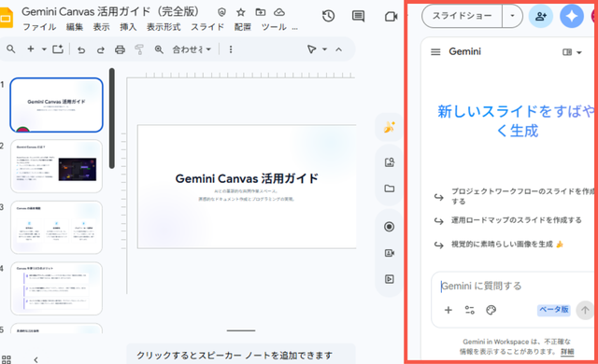Open the 表示形式 menu
Image resolution: width=598 pixels, height=364 pixels.
pos(164,27)
